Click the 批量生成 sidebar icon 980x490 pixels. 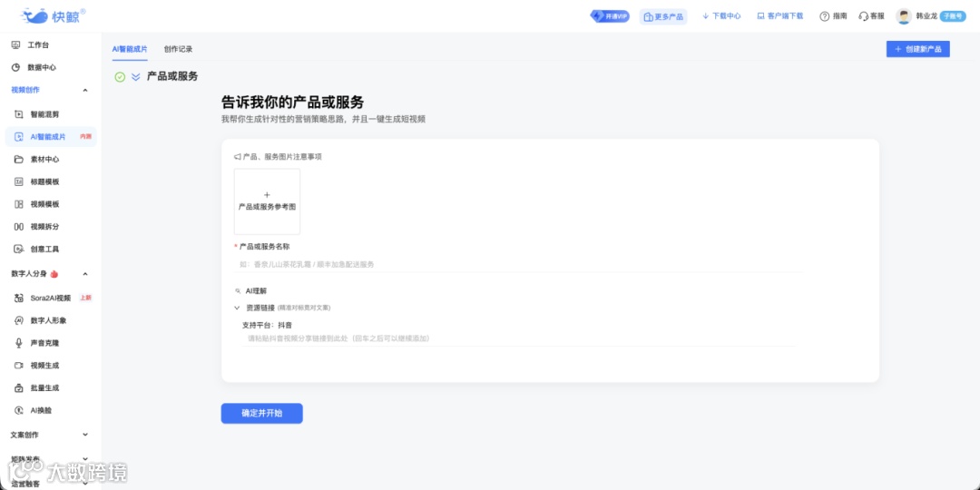(19, 388)
